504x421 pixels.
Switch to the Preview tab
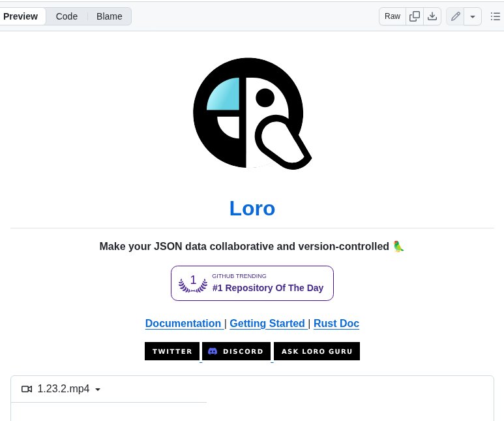pos(21,16)
